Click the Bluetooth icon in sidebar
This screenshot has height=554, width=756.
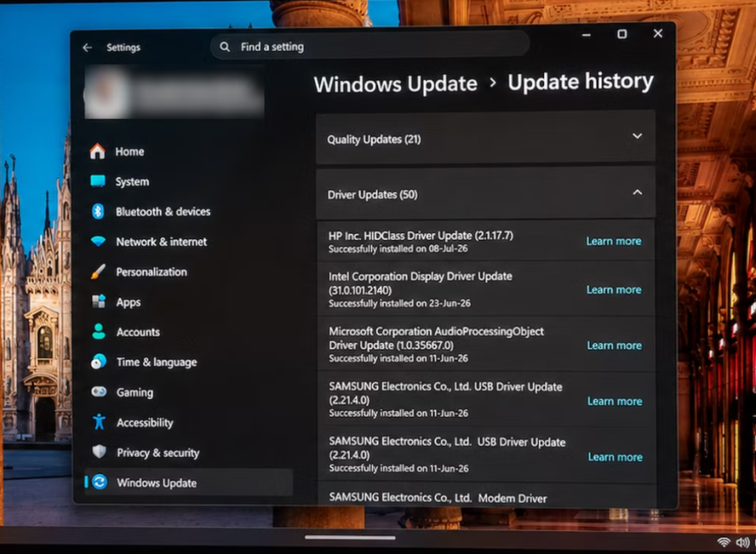point(98,211)
